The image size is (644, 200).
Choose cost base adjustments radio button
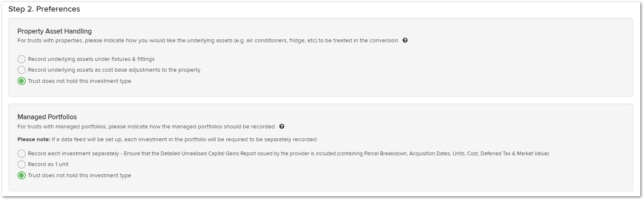click(x=22, y=70)
